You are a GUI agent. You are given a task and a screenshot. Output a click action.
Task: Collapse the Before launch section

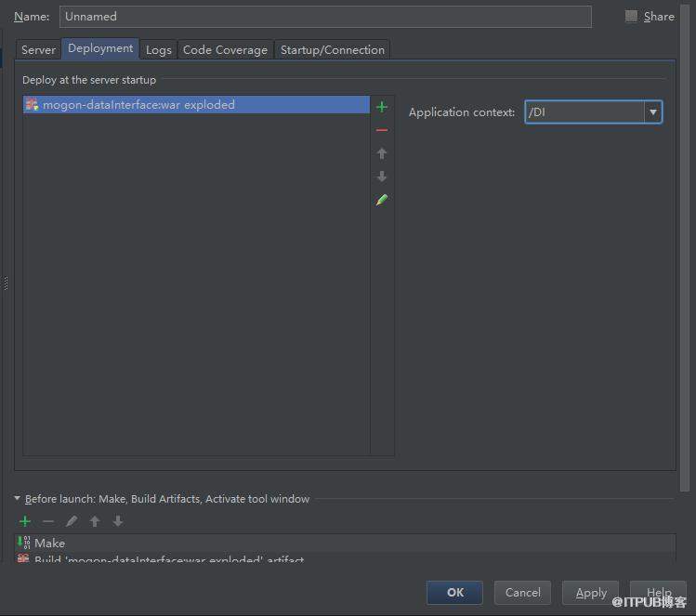click(x=17, y=498)
